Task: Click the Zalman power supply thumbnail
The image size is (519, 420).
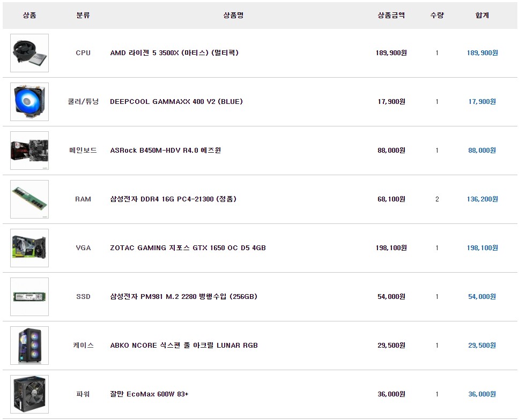Action: coord(29,394)
